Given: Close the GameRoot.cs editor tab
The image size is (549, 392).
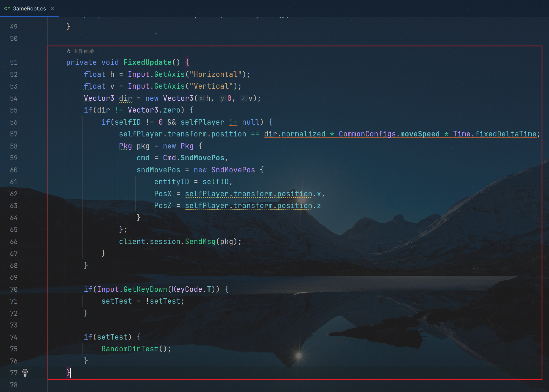Looking at the screenshot, I should click(52, 9).
